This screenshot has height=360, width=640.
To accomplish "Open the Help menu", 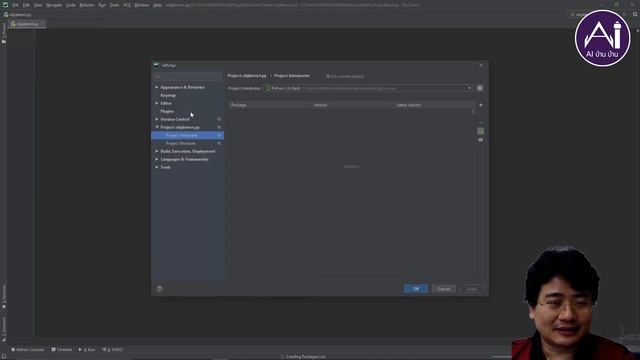I will tap(157, 5).
